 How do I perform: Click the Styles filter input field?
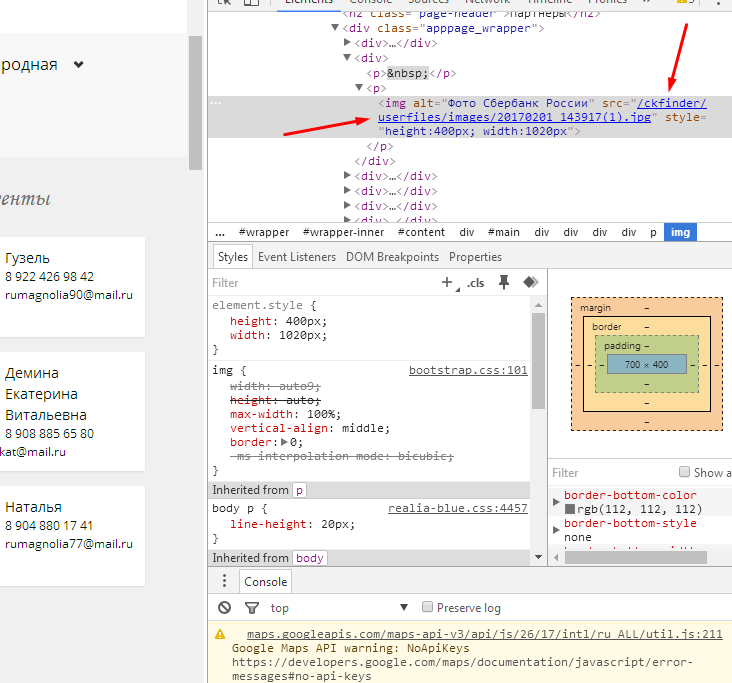point(322,283)
